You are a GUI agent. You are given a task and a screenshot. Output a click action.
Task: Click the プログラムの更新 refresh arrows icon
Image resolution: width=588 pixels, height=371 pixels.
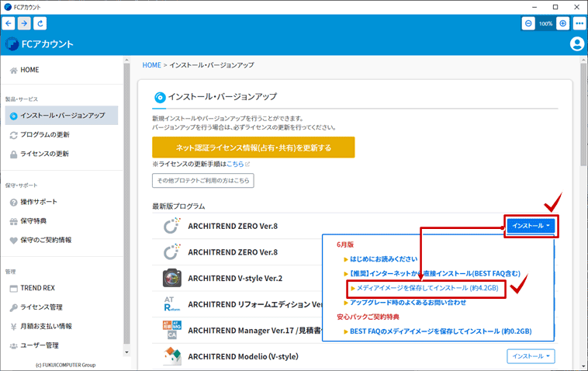13,135
